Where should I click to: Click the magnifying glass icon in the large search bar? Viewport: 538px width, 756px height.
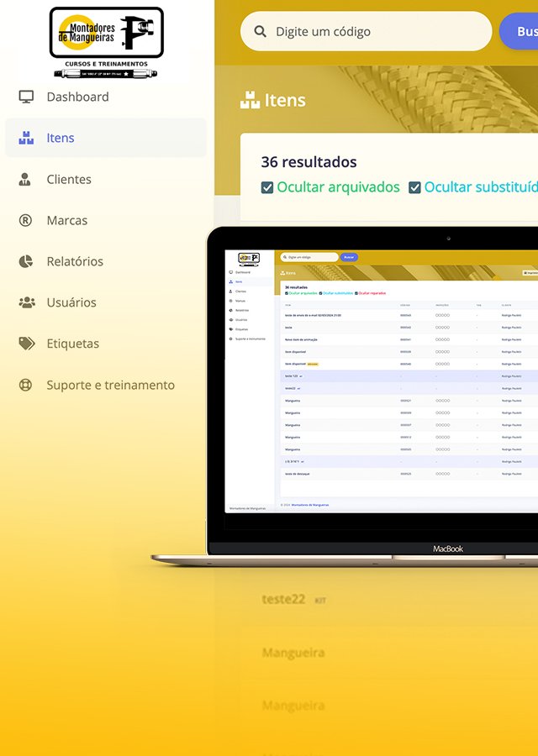point(260,31)
